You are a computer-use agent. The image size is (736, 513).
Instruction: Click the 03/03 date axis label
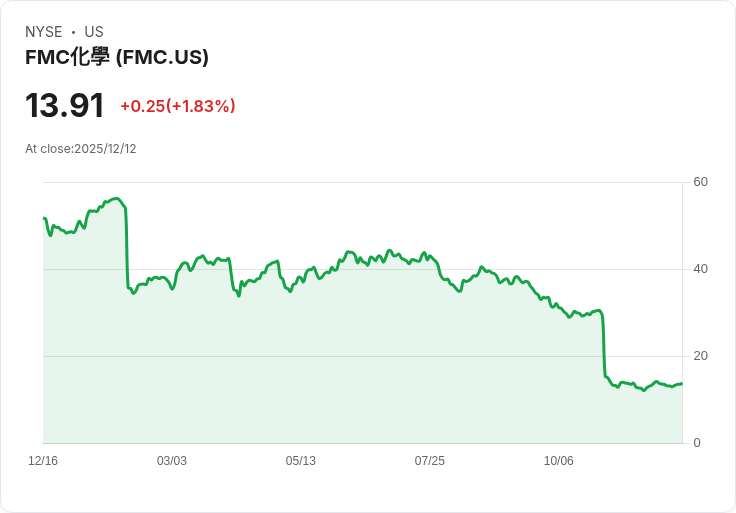(172, 461)
